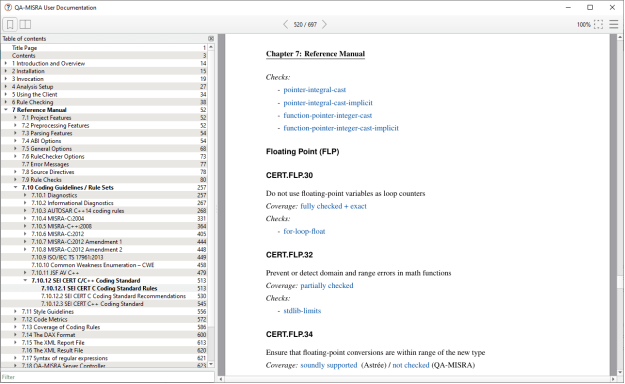
Task: Open the for-loop-float check link
Action: point(304,231)
